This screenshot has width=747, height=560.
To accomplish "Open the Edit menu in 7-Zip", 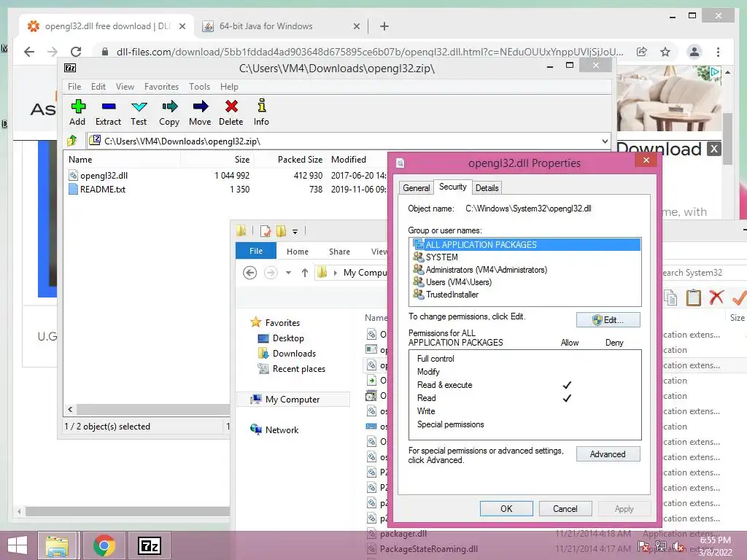I will [98, 87].
